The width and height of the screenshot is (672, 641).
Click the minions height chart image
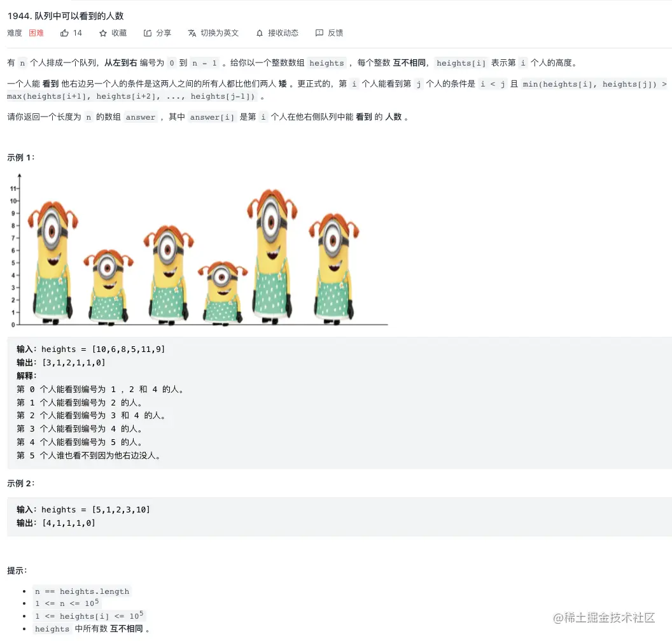198,250
